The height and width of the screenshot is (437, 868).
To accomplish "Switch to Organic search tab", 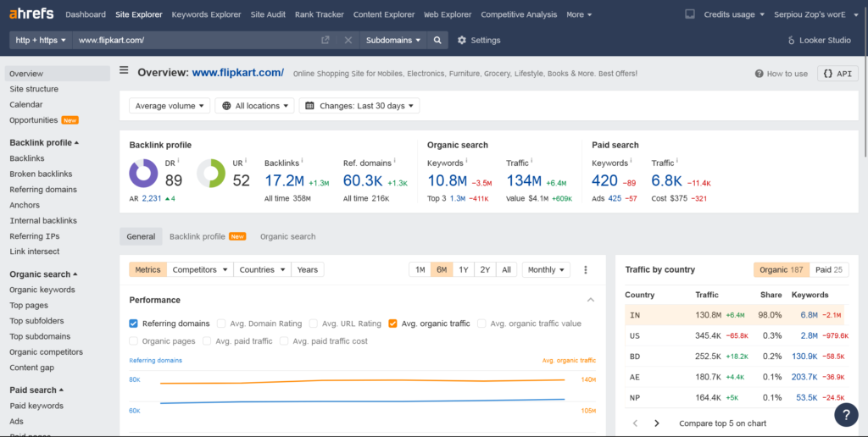I will coord(288,236).
